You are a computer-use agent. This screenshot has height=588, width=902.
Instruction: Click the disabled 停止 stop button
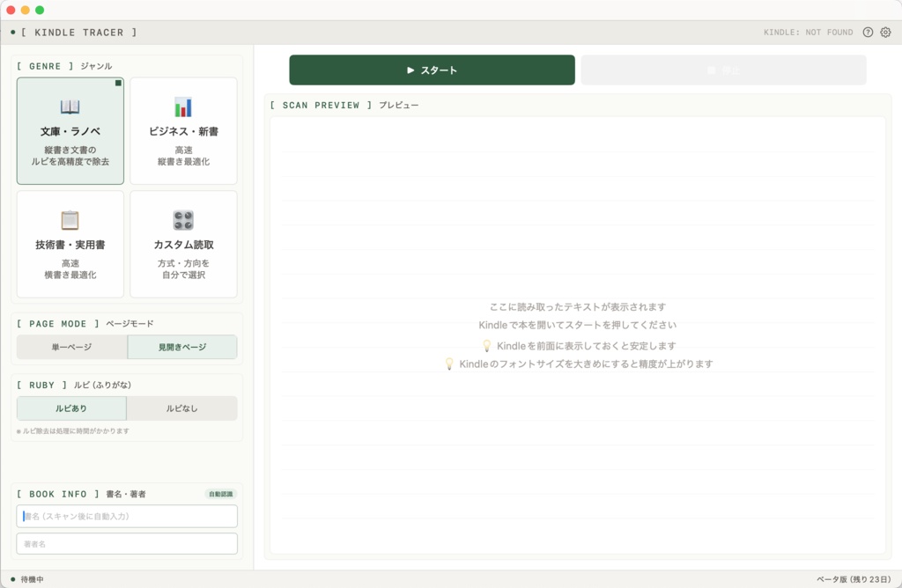tap(724, 70)
